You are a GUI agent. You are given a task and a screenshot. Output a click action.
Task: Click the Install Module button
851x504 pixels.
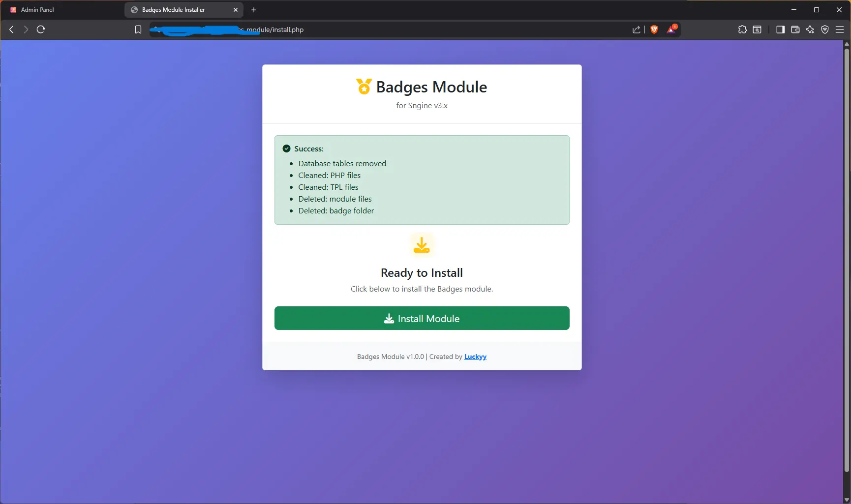pyautogui.click(x=422, y=318)
